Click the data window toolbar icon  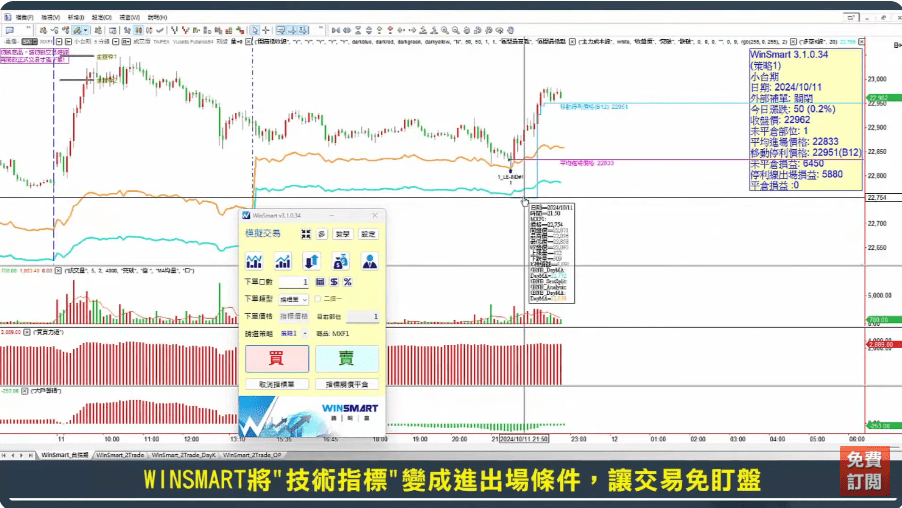click(x=113, y=30)
